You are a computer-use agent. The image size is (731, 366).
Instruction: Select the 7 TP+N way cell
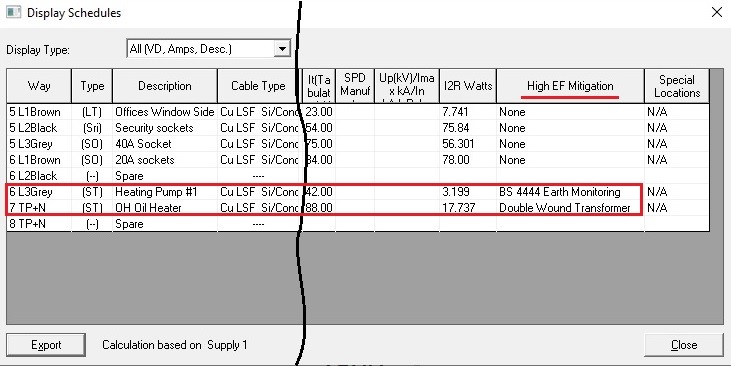point(39,208)
